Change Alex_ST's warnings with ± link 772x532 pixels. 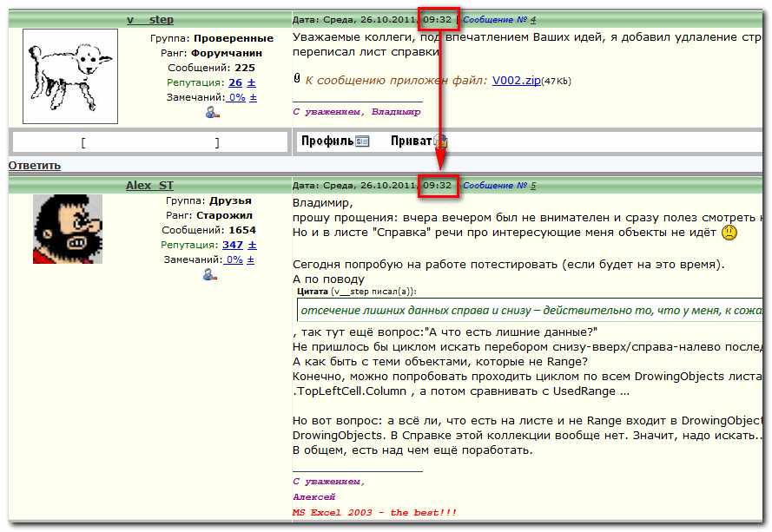coord(251,259)
